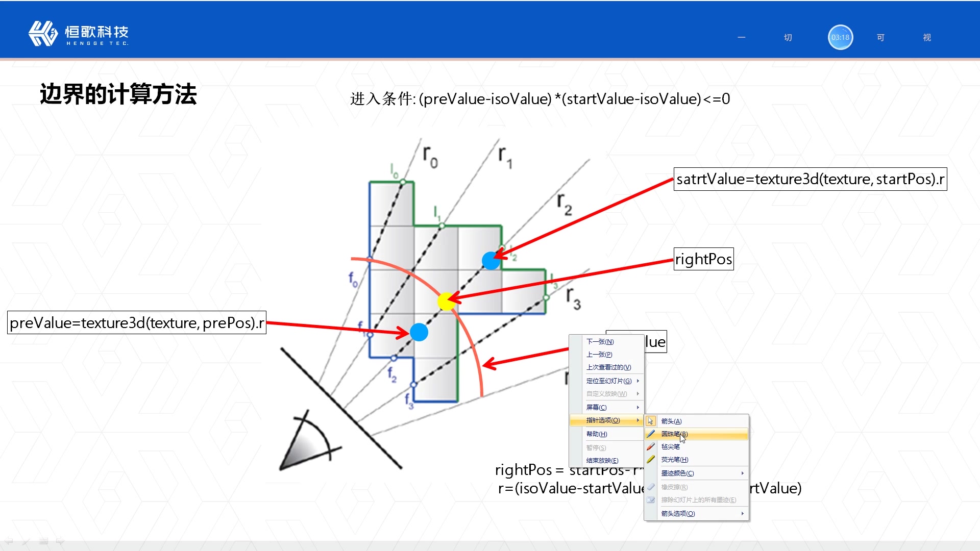Click the rightPos = startPos formula line
Image resolution: width=980 pixels, height=551 pixels.
(x=569, y=470)
